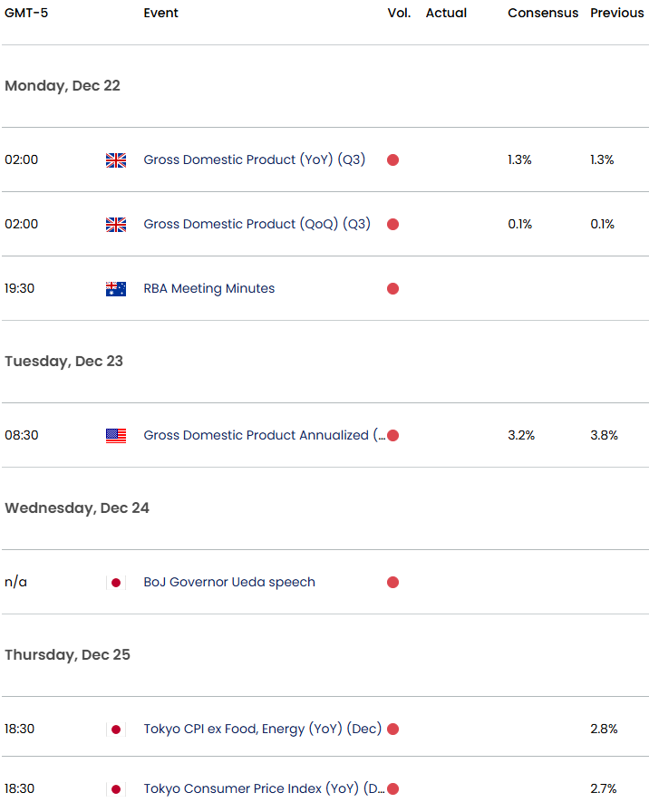Click the Previous column header
Viewport: 649px width, 812px height.
(617, 14)
